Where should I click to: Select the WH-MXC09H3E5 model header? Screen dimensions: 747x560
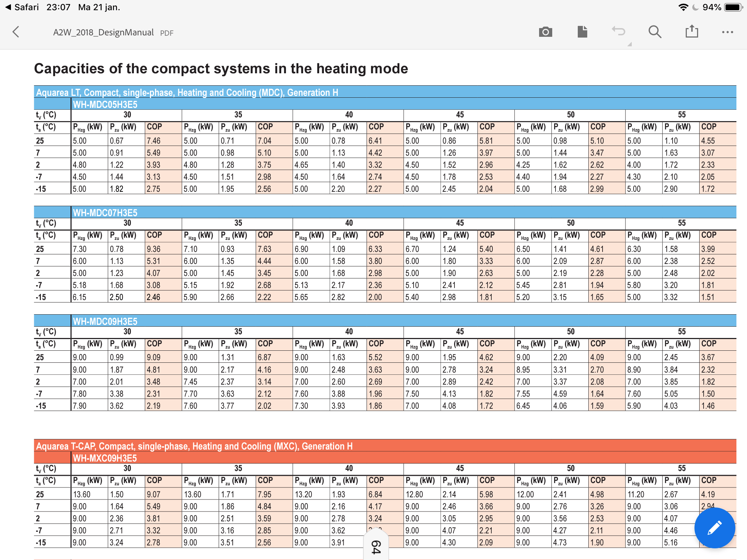pyautogui.click(x=105, y=458)
